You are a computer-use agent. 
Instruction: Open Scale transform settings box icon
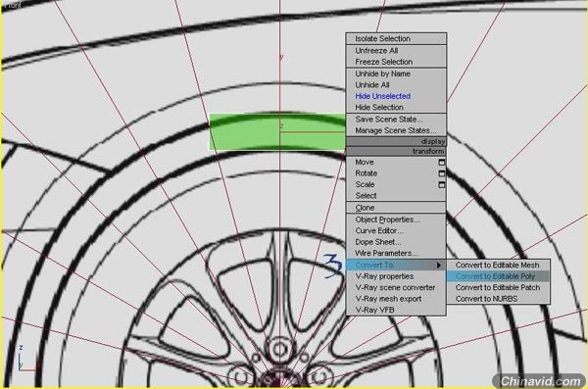[x=441, y=185]
